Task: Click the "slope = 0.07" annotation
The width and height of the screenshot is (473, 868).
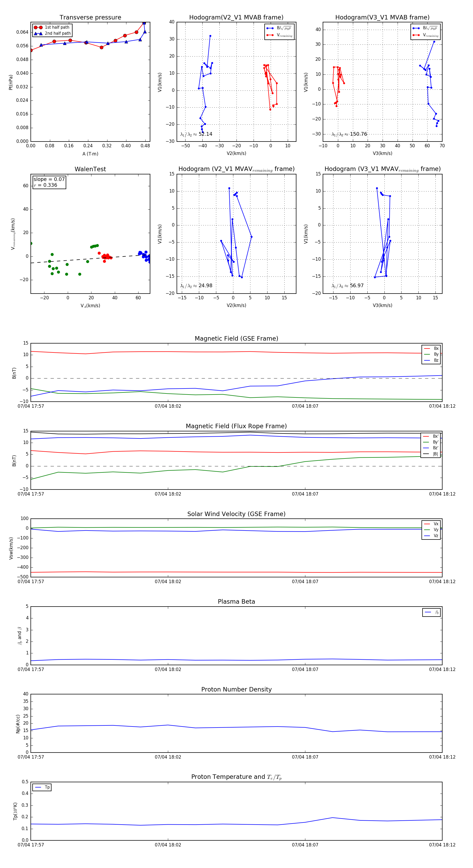Action: coord(49,179)
